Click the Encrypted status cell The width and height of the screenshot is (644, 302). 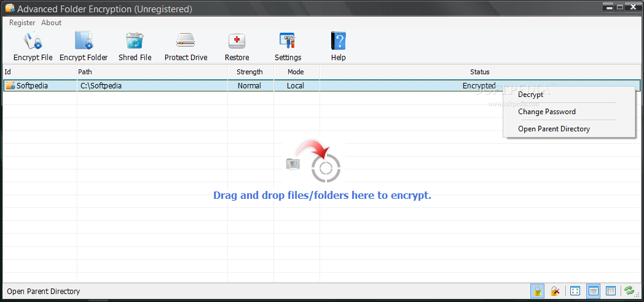coord(479,86)
